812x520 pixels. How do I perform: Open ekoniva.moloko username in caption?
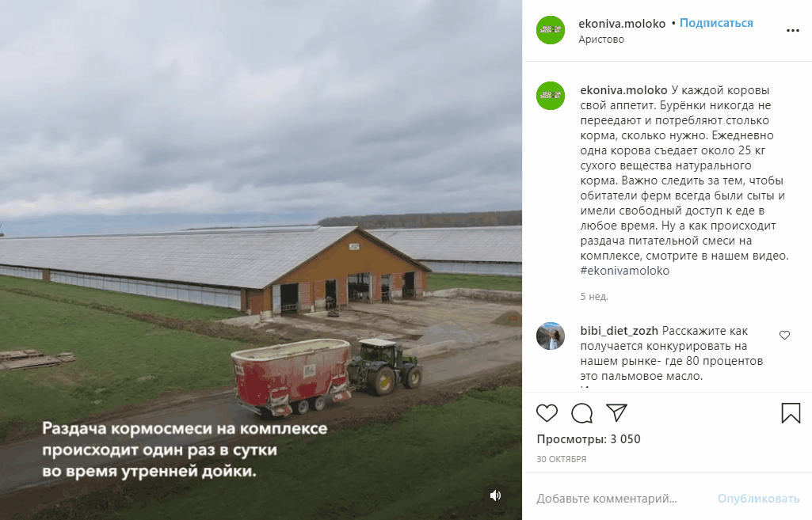click(623, 90)
